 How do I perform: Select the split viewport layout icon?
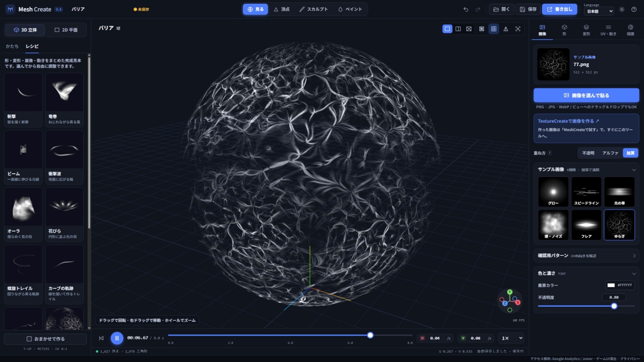[x=458, y=28]
